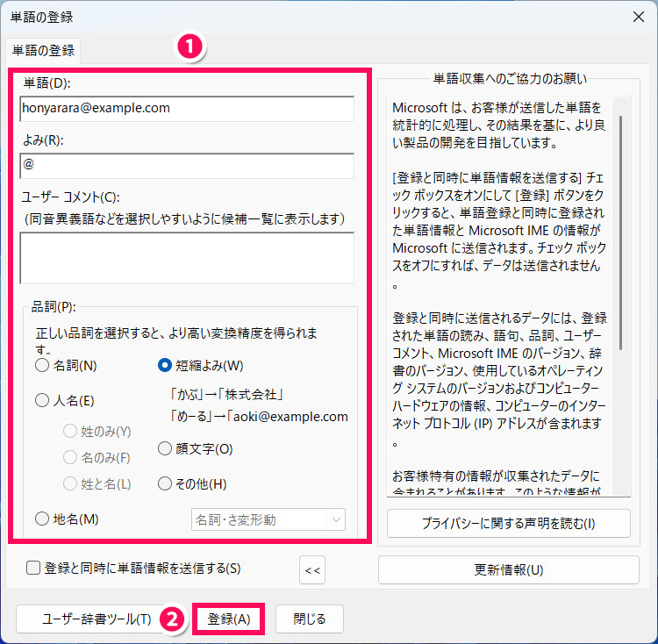Collapse the side panel with << button
Image resolution: width=658 pixels, height=644 pixels.
tap(312, 569)
